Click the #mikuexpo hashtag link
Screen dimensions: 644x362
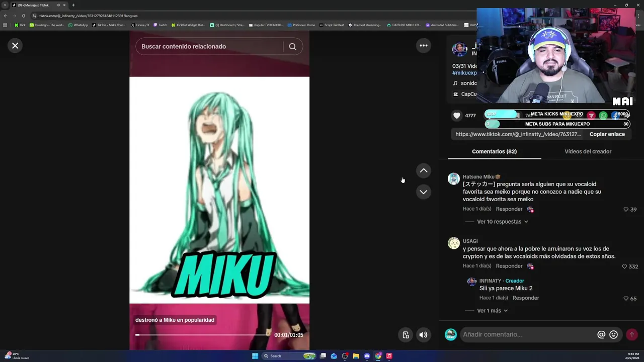coord(464,73)
